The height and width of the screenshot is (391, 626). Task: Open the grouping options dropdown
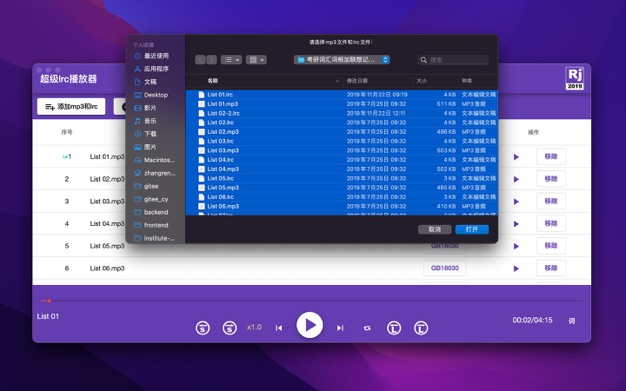point(256,60)
